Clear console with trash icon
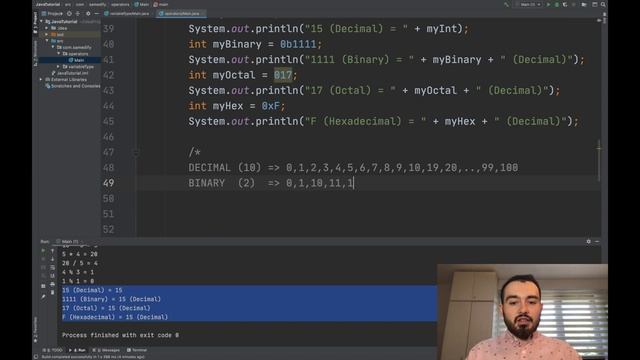Viewport: 640px width, 360px height. [52, 292]
